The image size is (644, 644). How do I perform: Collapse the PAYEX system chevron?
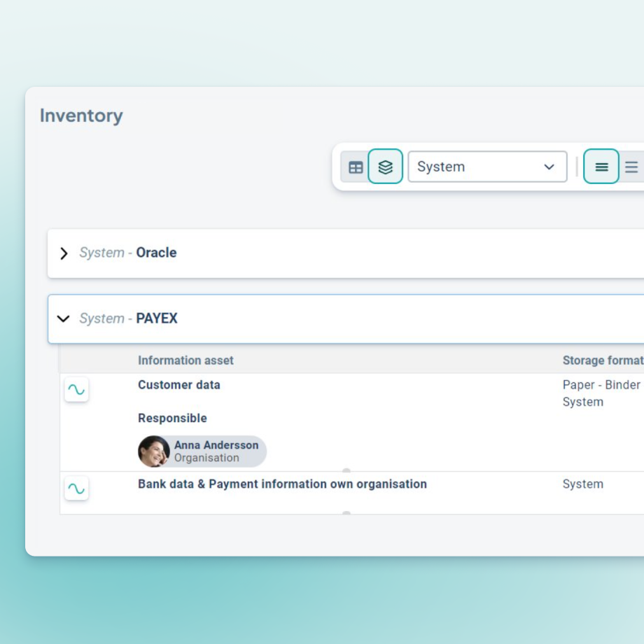(x=64, y=319)
